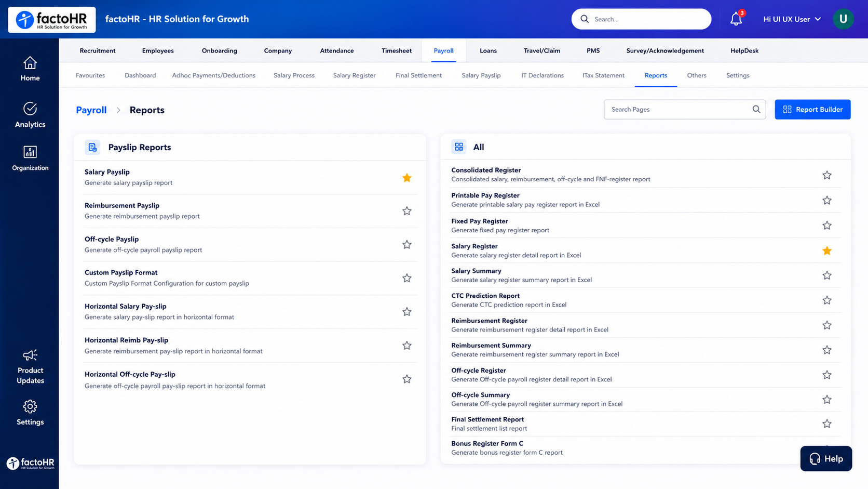Viewport: 868px width, 489px height.
Task: Star the Custom Payslip Format row
Action: pyautogui.click(x=407, y=278)
